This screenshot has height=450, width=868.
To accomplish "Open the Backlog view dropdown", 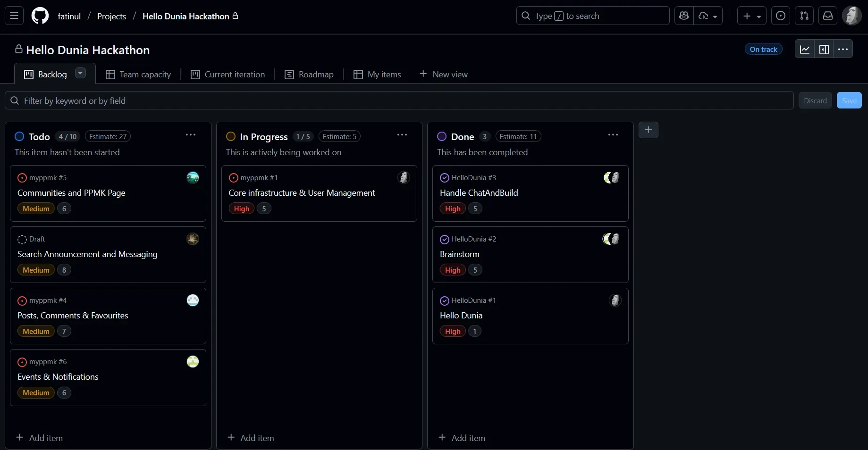I will pos(80,73).
